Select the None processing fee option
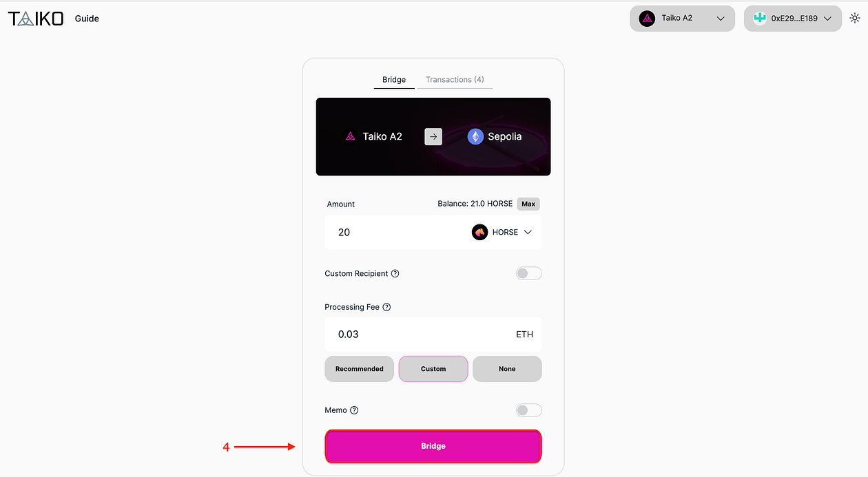 507,369
